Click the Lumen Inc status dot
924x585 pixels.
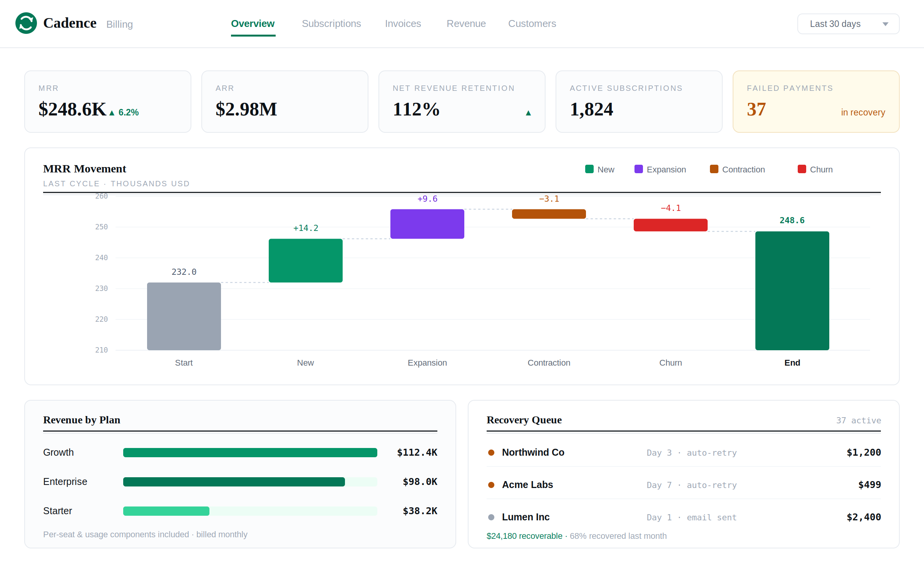point(491,517)
